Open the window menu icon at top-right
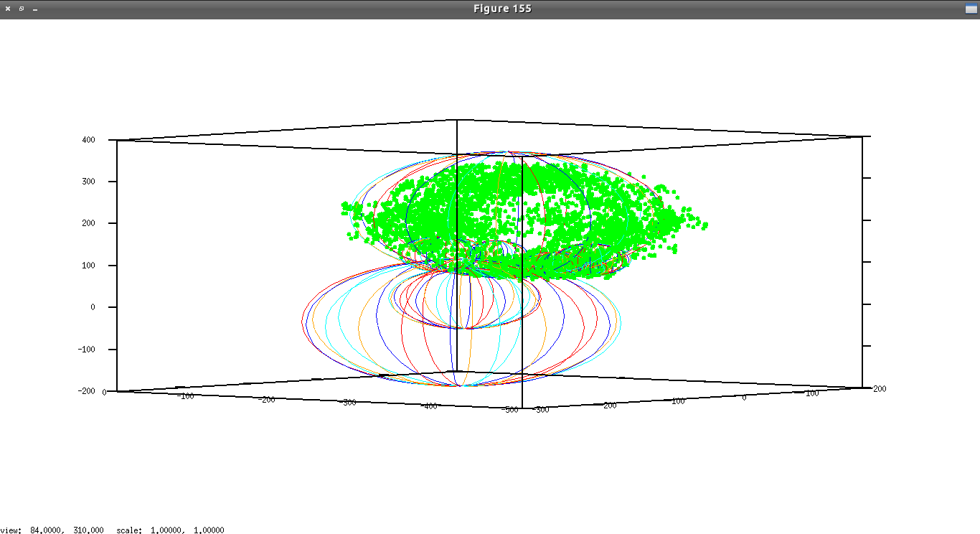Screen dimensions: 980x534 tap(971, 9)
